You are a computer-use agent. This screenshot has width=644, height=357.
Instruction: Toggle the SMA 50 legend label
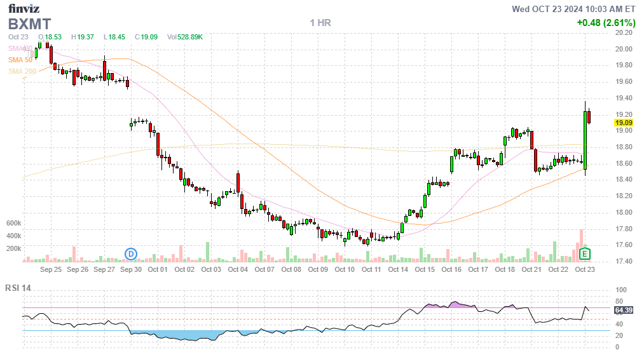click(x=20, y=60)
